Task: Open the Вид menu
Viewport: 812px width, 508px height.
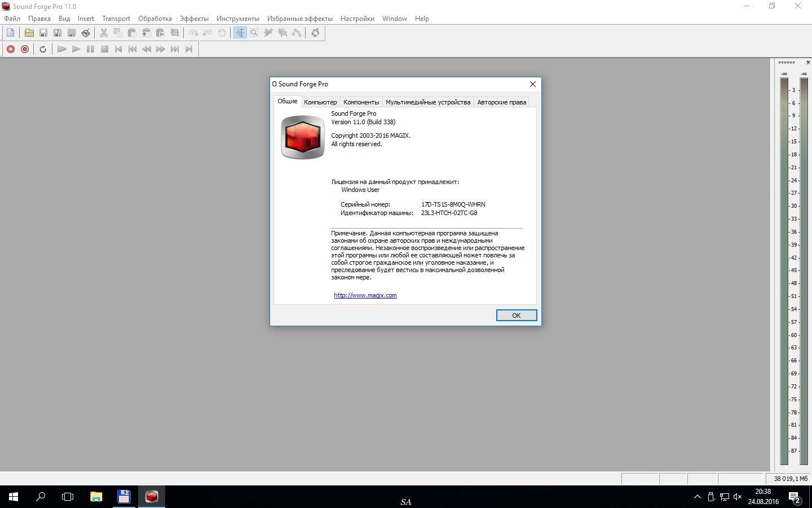Action: click(x=64, y=19)
